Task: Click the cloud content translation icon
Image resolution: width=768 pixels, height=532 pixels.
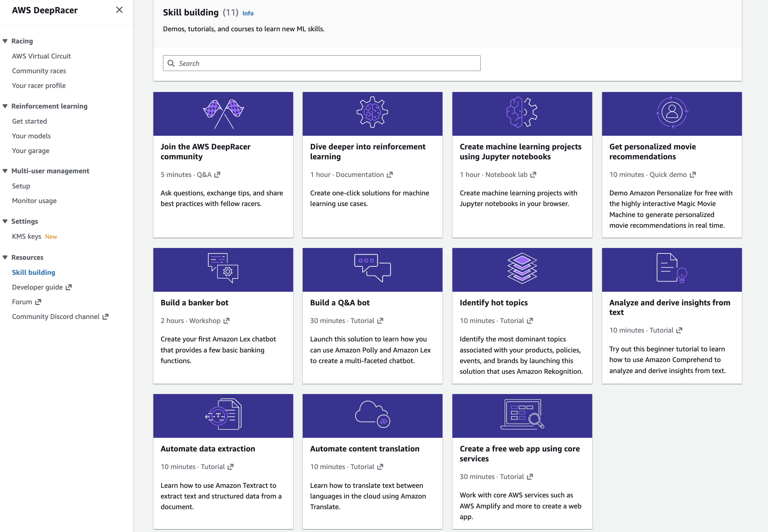Action: click(372, 414)
